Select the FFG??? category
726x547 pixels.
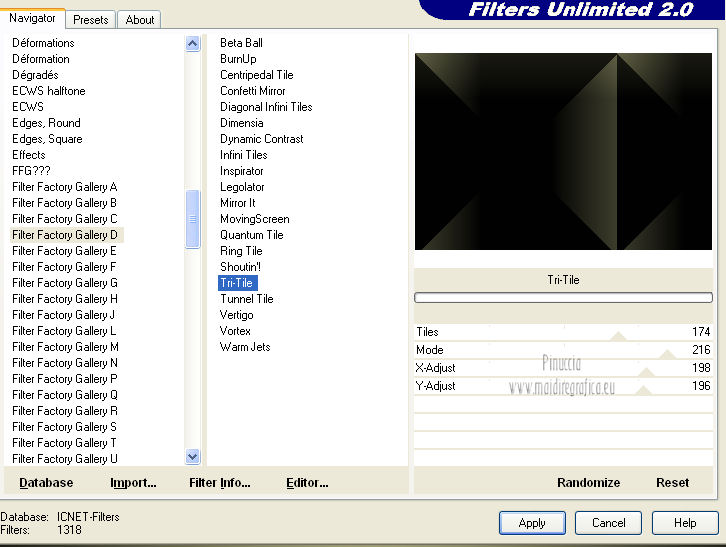coord(31,171)
